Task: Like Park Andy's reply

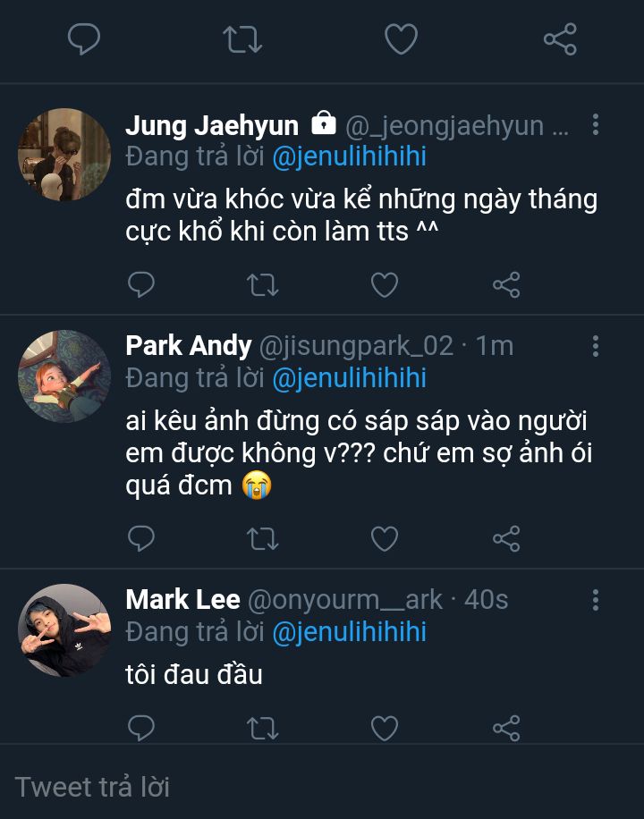Action: [x=385, y=538]
